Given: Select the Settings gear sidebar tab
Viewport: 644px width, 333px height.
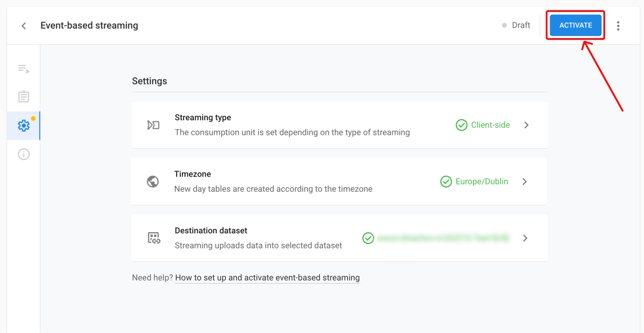Looking at the screenshot, I should coord(24,126).
